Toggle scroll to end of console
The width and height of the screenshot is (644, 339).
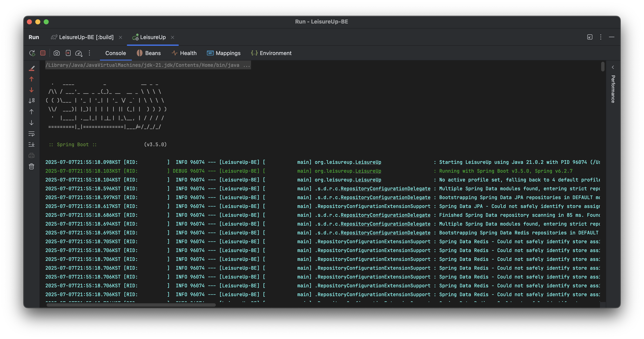pyautogui.click(x=31, y=144)
